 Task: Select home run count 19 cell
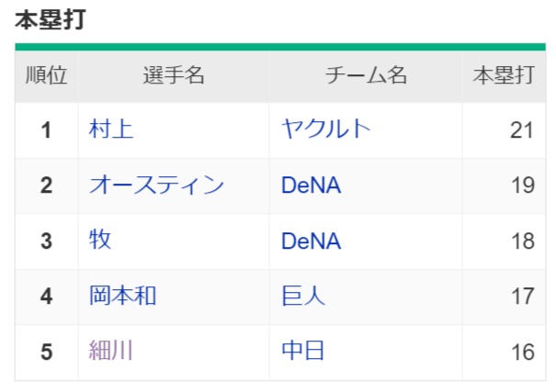[504, 185]
